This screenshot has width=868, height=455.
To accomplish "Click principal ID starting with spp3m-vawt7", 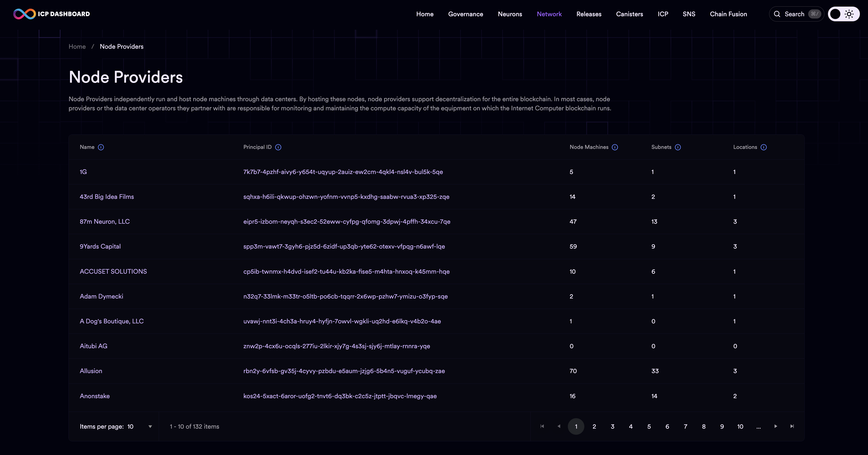I will pos(344,247).
